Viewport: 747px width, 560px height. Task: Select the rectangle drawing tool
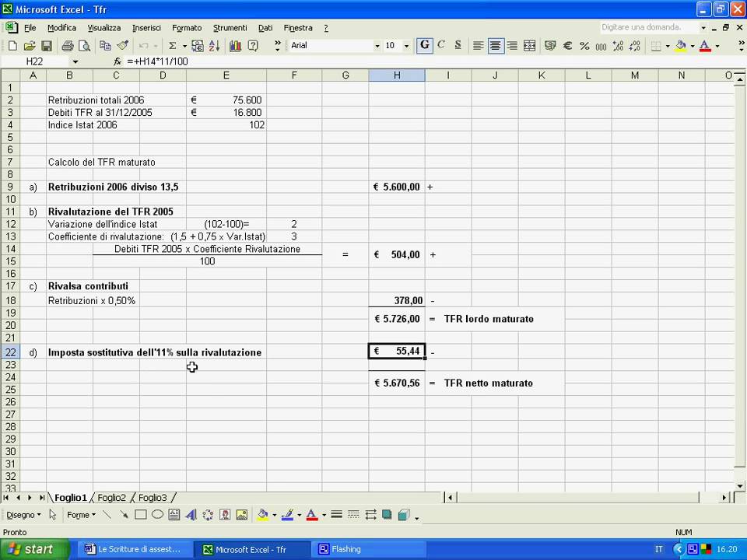[141, 515]
